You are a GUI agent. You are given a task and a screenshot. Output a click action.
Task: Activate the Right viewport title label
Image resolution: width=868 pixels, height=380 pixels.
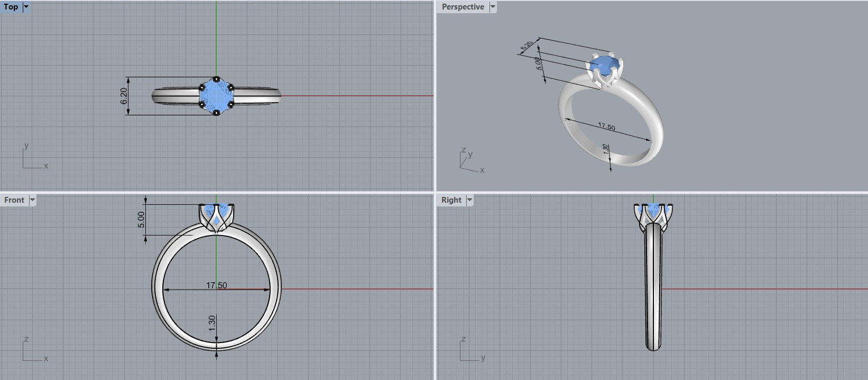[451, 200]
